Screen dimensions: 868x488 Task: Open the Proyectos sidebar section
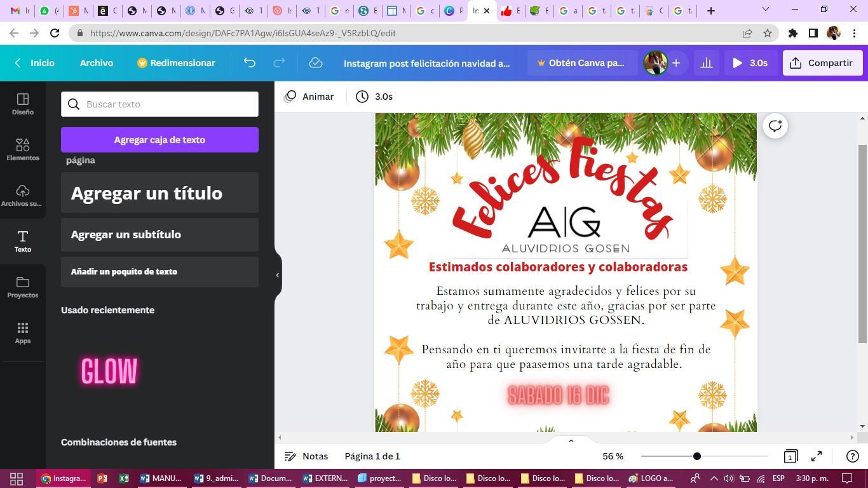[x=23, y=287]
